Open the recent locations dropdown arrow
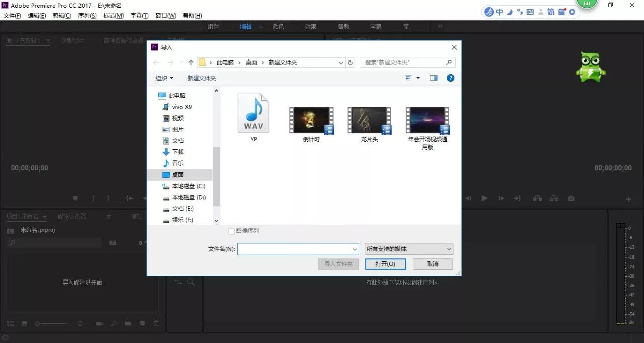644x343 pixels. (181, 63)
